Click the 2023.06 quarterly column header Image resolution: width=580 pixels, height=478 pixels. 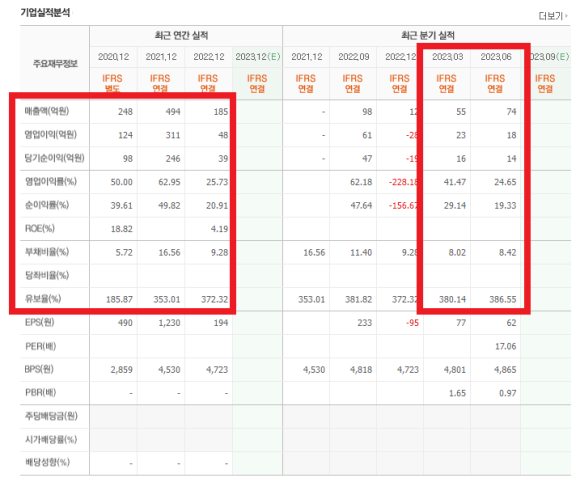point(496,57)
